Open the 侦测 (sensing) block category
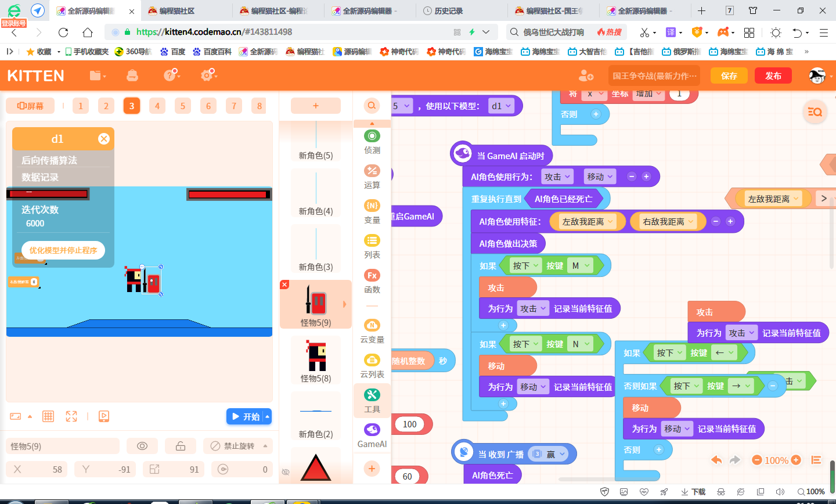The height and width of the screenshot is (504, 836). pyautogui.click(x=372, y=142)
